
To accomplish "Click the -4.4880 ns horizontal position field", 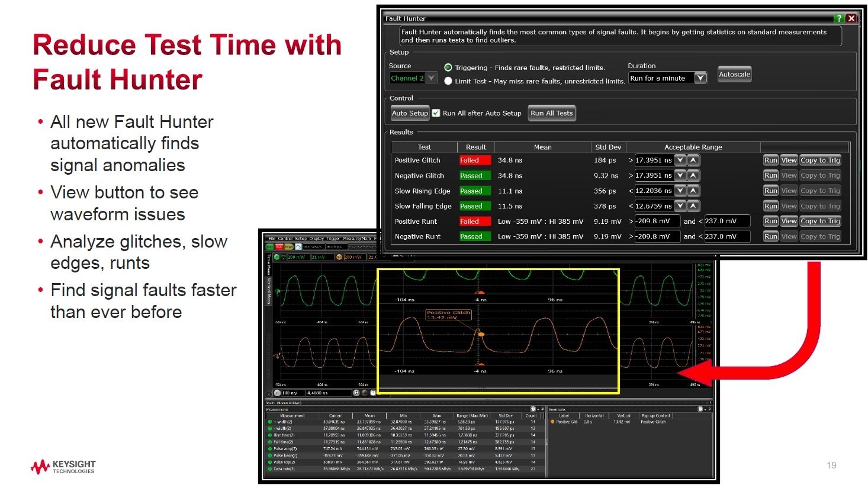I will [329, 393].
